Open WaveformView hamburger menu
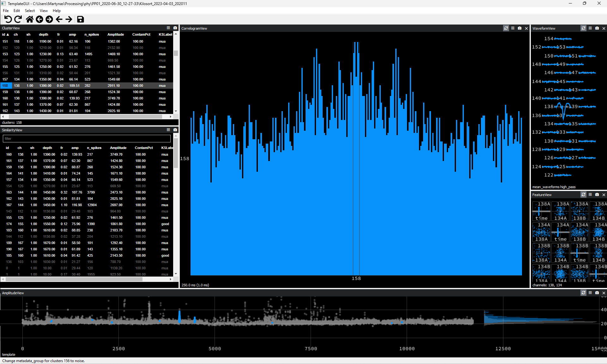The width and height of the screenshot is (607, 364). (x=590, y=28)
